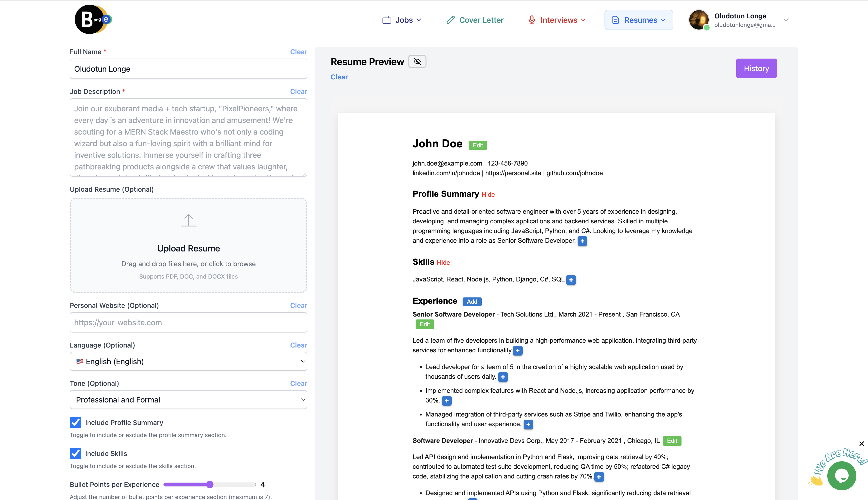Change the Tone dropdown selection
Screen dimensions: 868x500
[x=188, y=399]
